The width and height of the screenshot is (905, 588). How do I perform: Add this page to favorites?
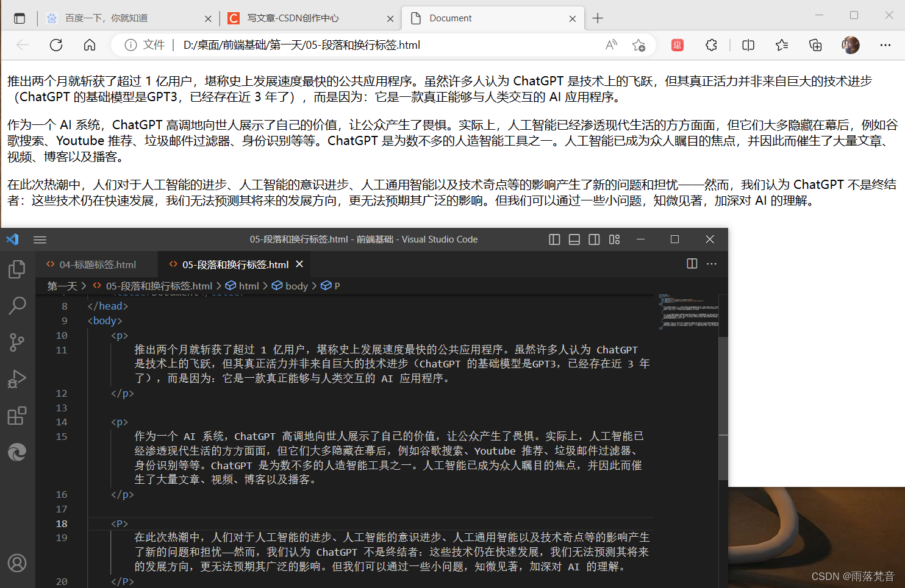pos(639,45)
